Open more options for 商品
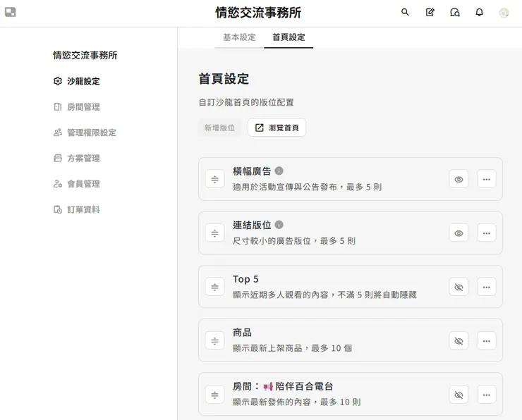Screen dimensions: 522x420 tap(487, 341)
